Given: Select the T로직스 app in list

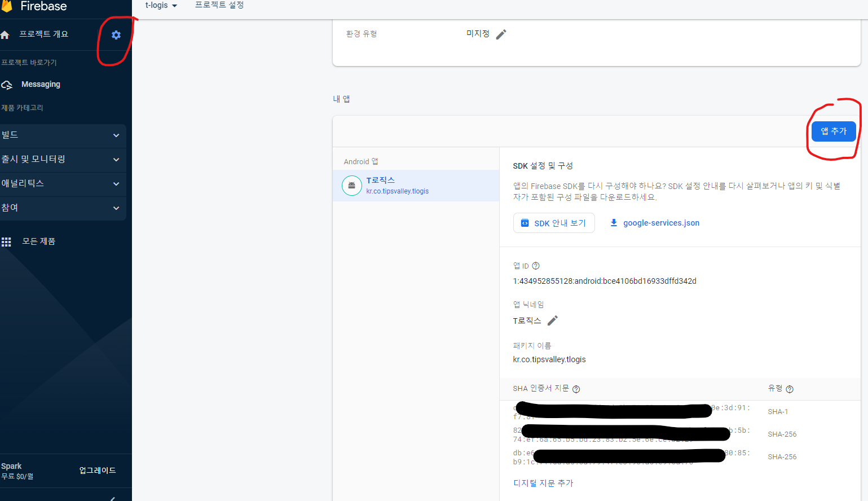Looking at the screenshot, I should point(416,186).
